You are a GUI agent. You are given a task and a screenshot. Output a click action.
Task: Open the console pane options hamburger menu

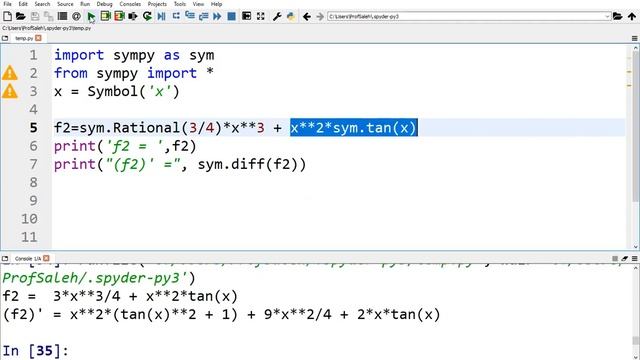[634, 258]
